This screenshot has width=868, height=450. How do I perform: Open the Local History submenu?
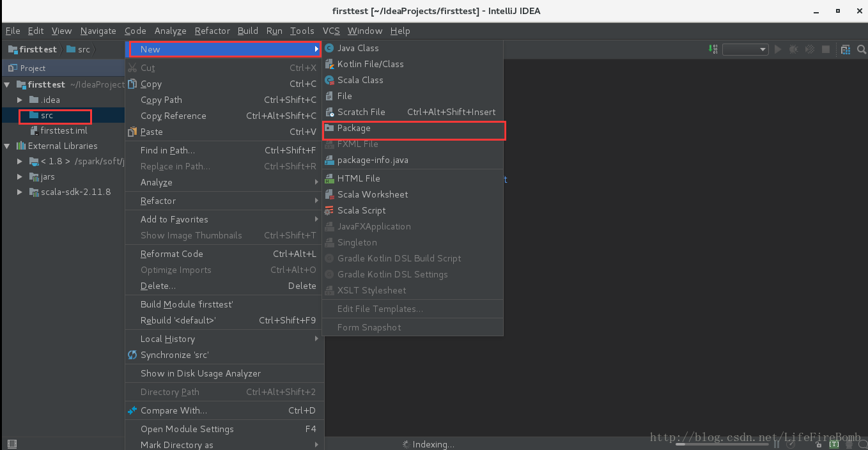[x=224, y=339]
